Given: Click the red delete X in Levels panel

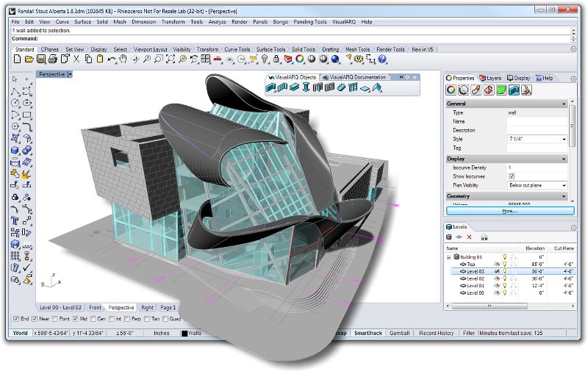Looking at the screenshot, I should 470,237.
